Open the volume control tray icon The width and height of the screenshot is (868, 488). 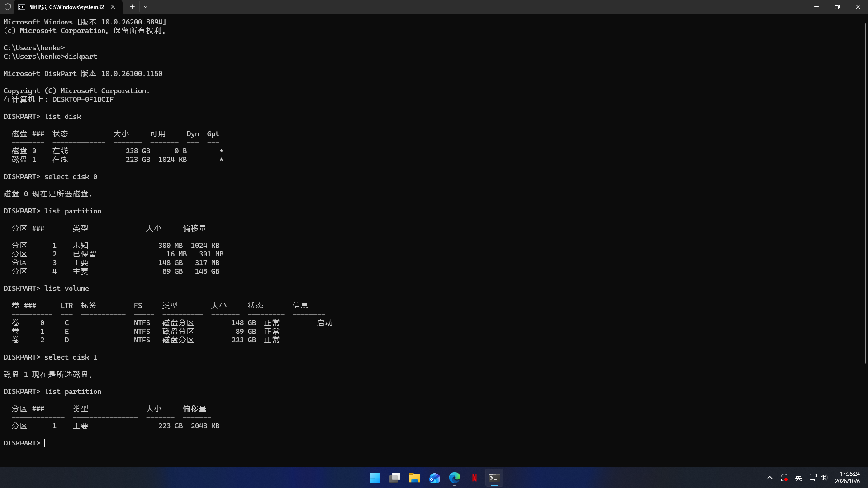[824, 478]
